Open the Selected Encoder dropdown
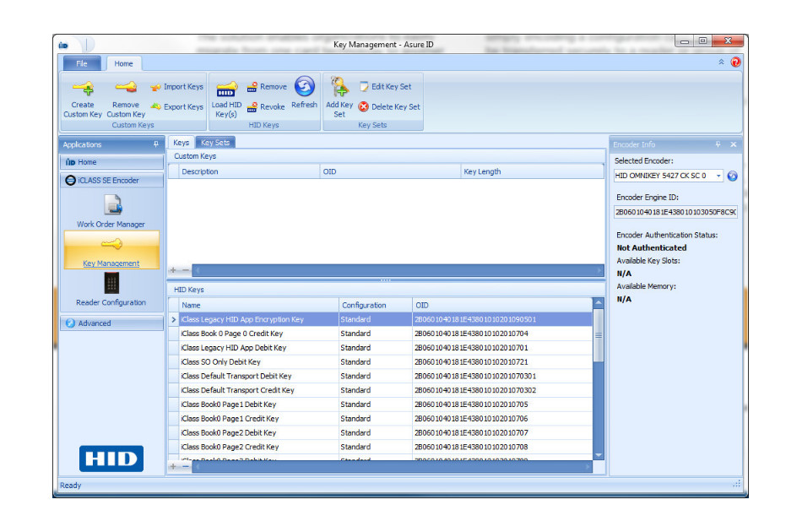The height and width of the screenshot is (532, 802). pos(718,176)
